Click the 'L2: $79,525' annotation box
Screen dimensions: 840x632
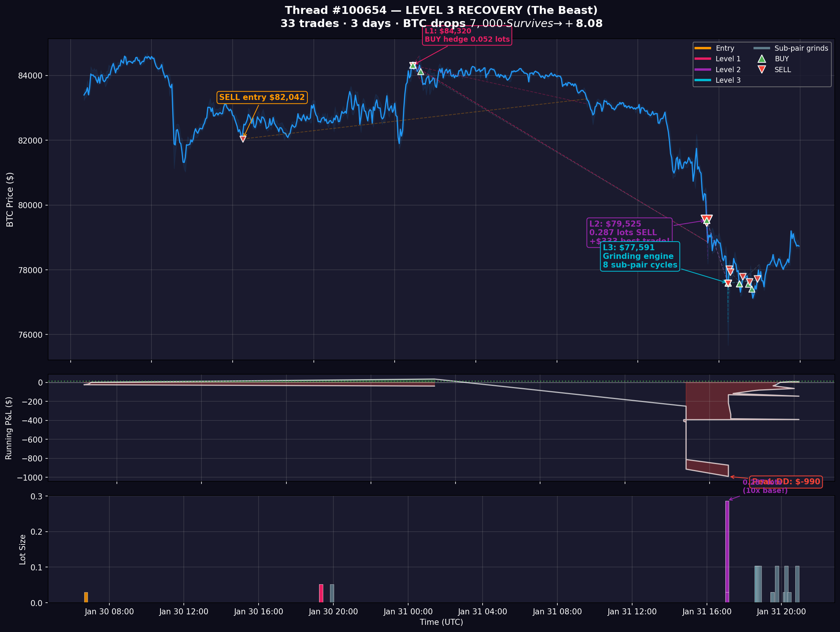point(629,232)
